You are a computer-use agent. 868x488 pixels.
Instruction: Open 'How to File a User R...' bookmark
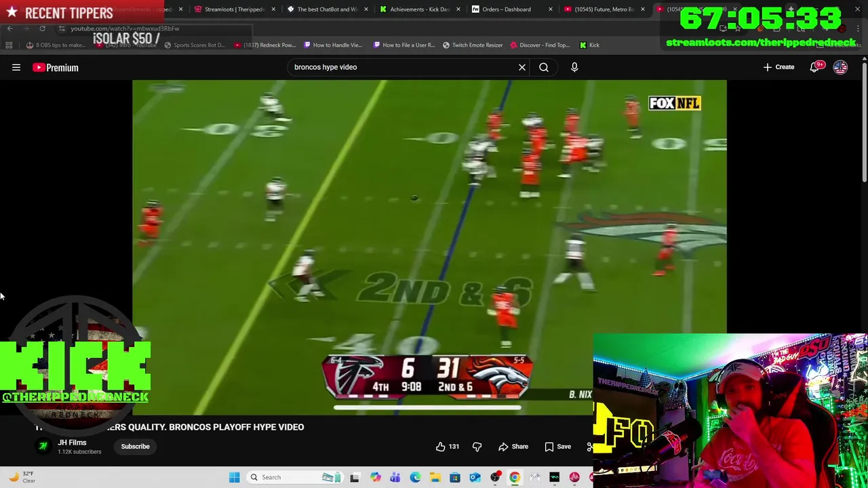(x=404, y=45)
